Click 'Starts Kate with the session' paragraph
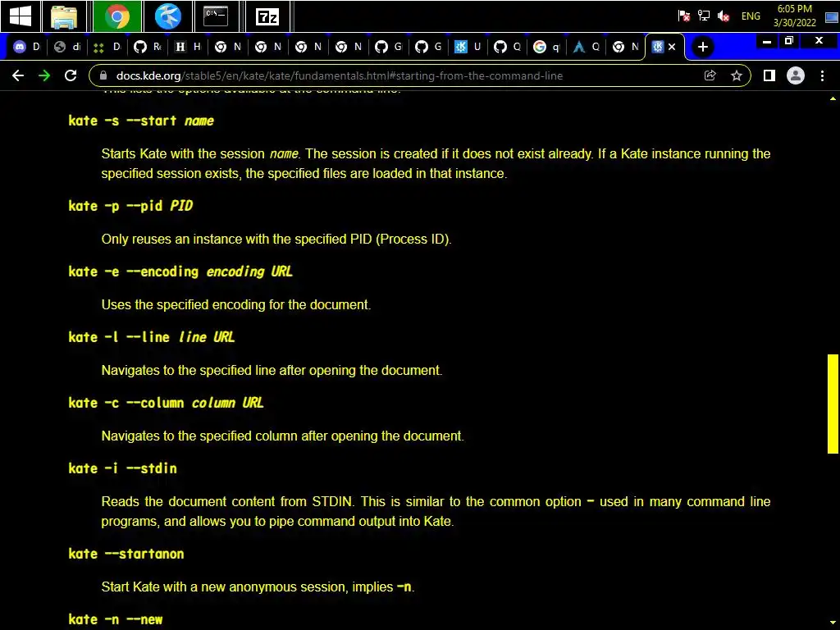This screenshot has width=840, height=630. pos(436,163)
